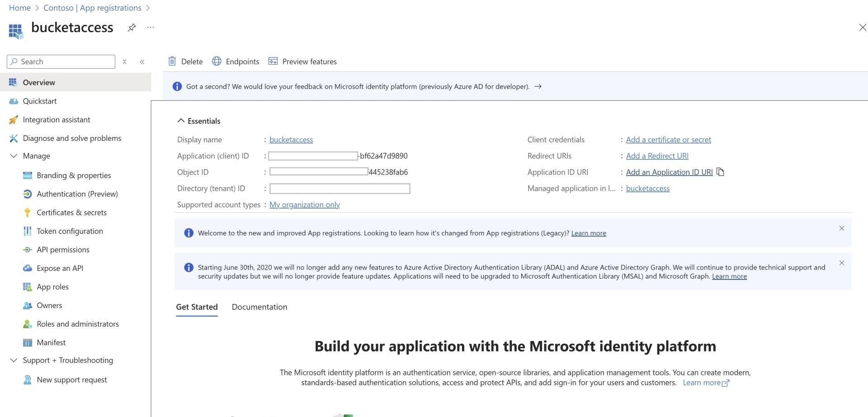Click the Preview features icon
The width and height of the screenshot is (868, 417).
(x=273, y=61)
